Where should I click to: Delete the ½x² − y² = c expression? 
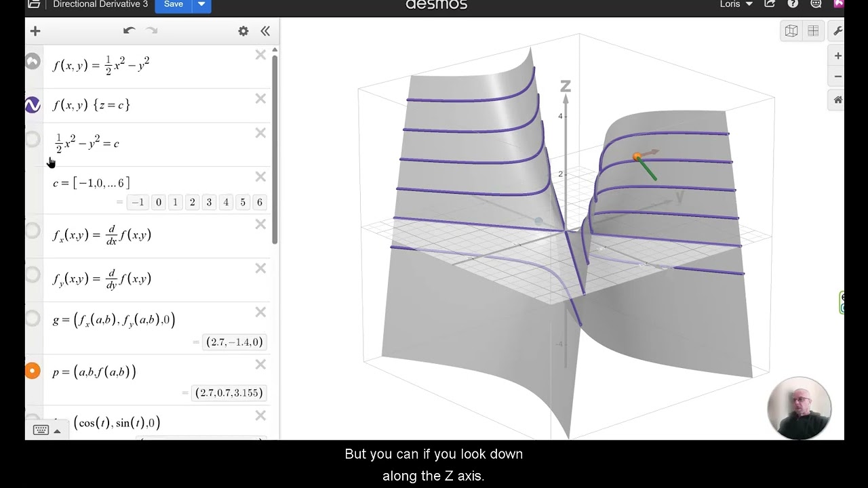(260, 134)
